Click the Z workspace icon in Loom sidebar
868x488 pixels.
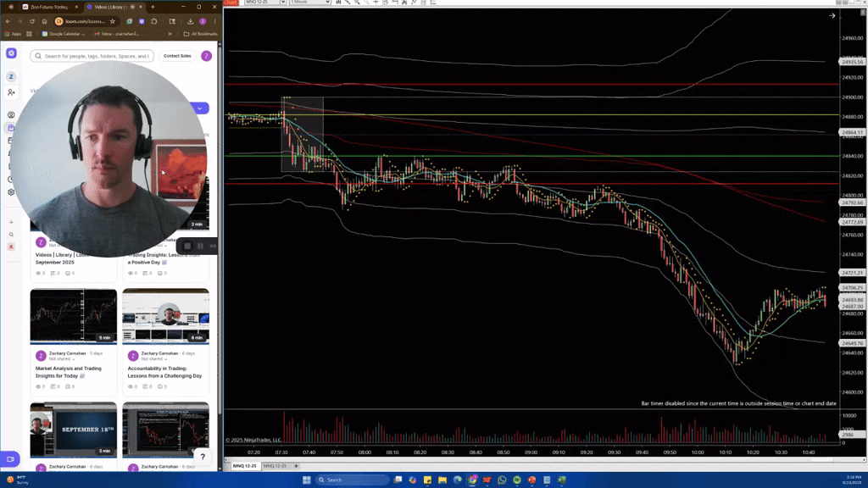pos(11,76)
